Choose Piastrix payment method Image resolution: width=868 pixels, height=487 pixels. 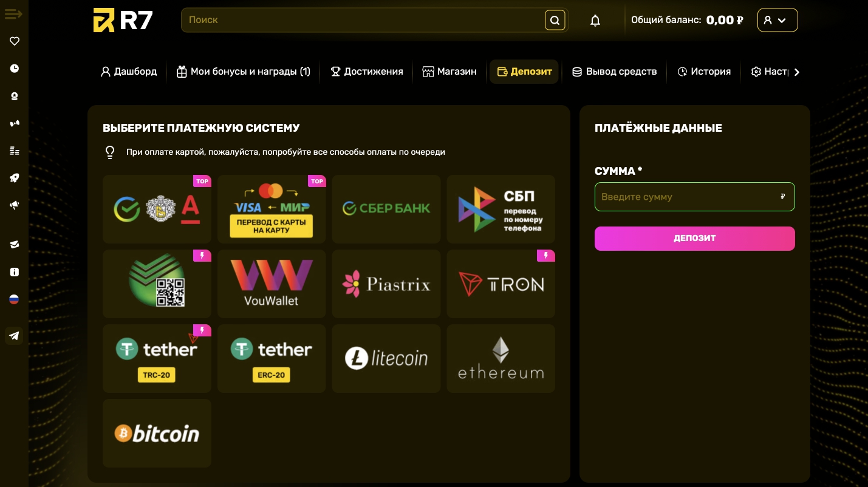386,284
